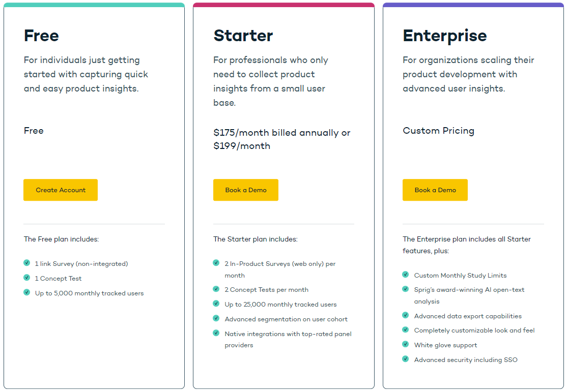Click checkmark beside Advanced segmentation on user cohort

(216, 318)
